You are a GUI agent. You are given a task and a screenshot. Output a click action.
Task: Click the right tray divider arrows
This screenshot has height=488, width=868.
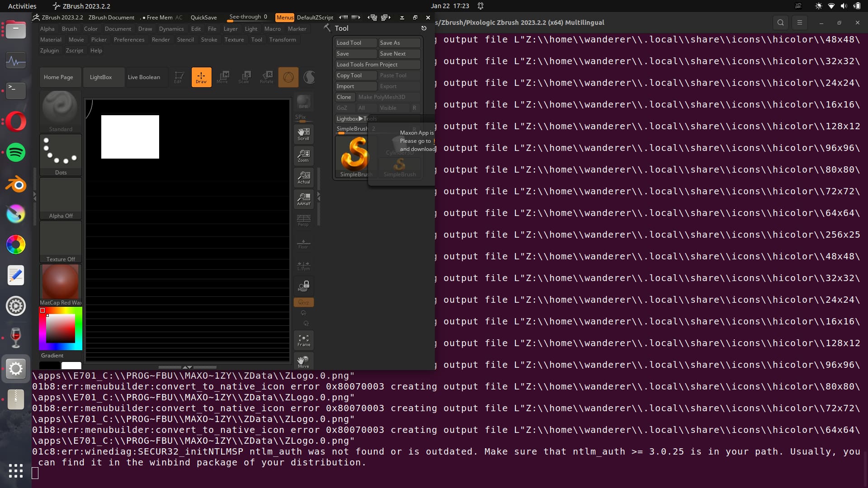(319, 196)
